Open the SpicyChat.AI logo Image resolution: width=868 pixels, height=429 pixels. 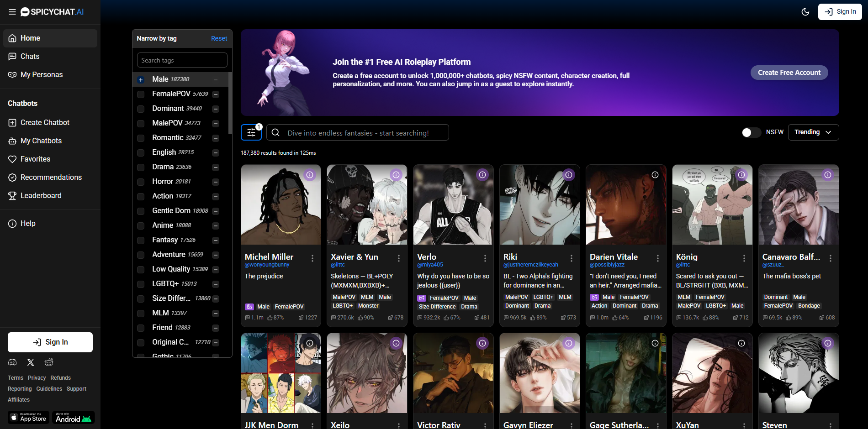(52, 12)
